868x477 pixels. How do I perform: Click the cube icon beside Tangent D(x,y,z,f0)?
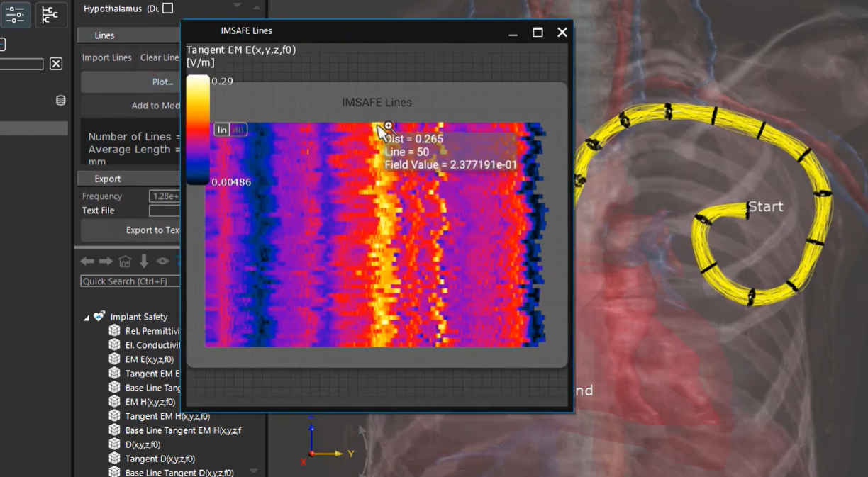[x=114, y=459]
